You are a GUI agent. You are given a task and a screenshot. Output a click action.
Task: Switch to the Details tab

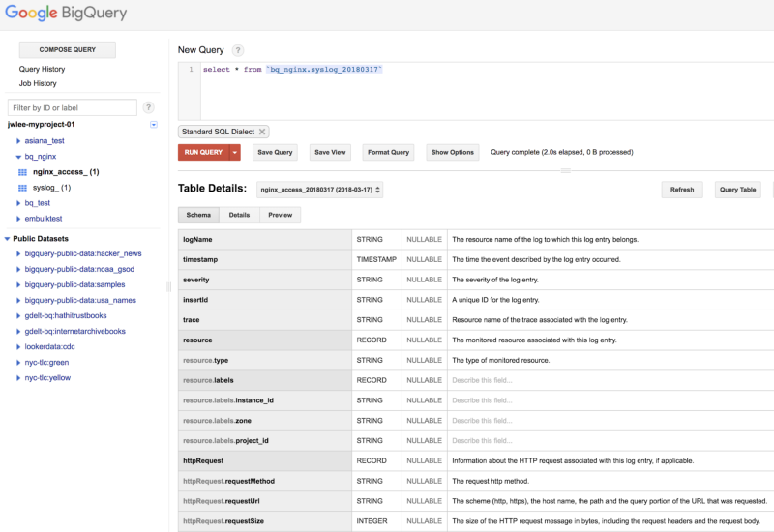239,215
